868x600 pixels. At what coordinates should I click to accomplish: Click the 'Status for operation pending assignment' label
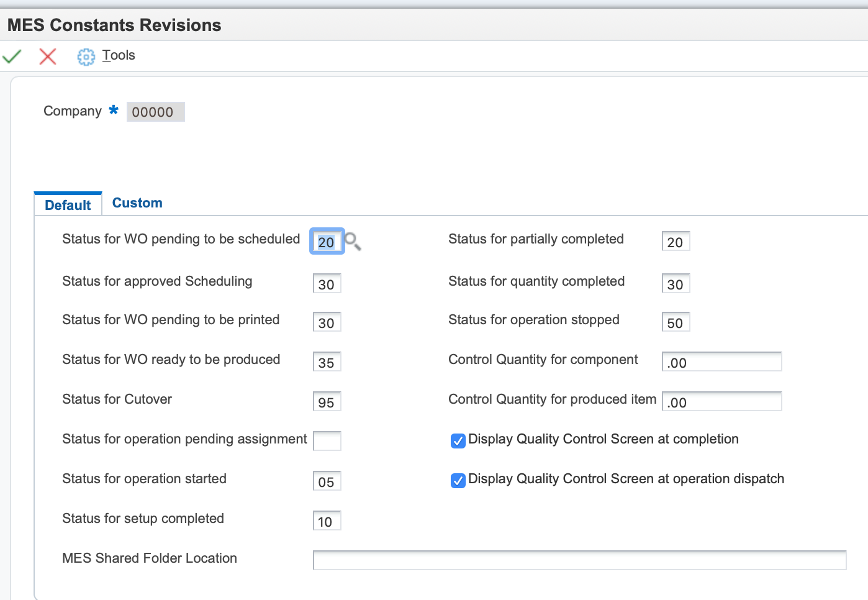[x=184, y=439]
